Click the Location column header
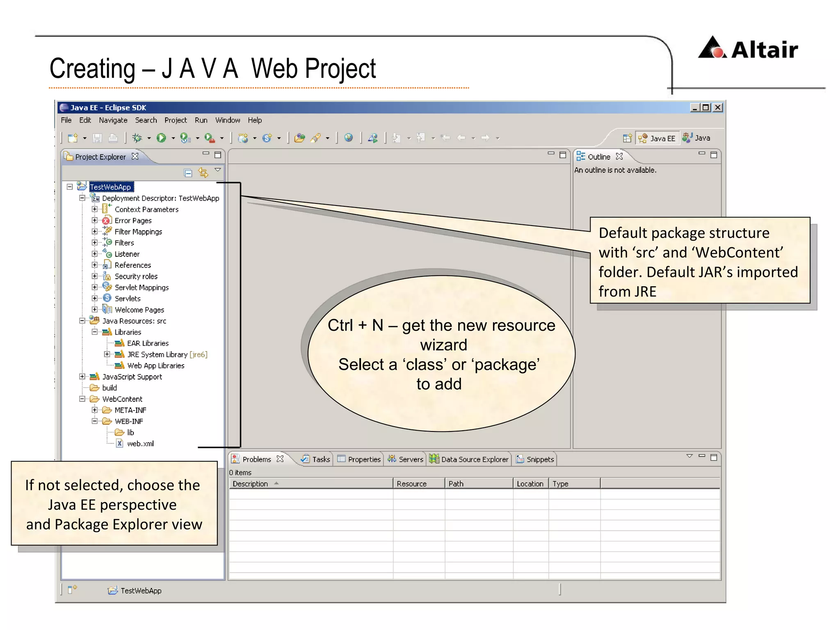The width and height of the screenshot is (840, 630). pyautogui.click(x=531, y=484)
